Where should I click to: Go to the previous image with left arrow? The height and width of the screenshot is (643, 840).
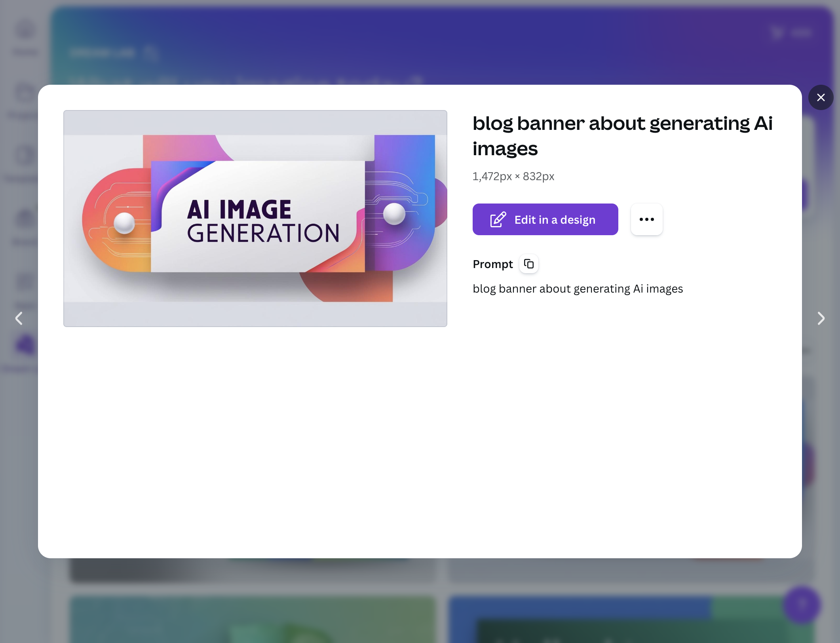pyautogui.click(x=19, y=318)
